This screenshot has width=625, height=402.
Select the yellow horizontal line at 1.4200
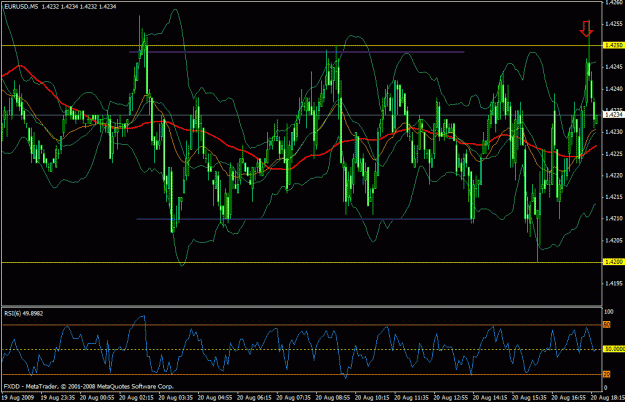click(x=302, y=262)
